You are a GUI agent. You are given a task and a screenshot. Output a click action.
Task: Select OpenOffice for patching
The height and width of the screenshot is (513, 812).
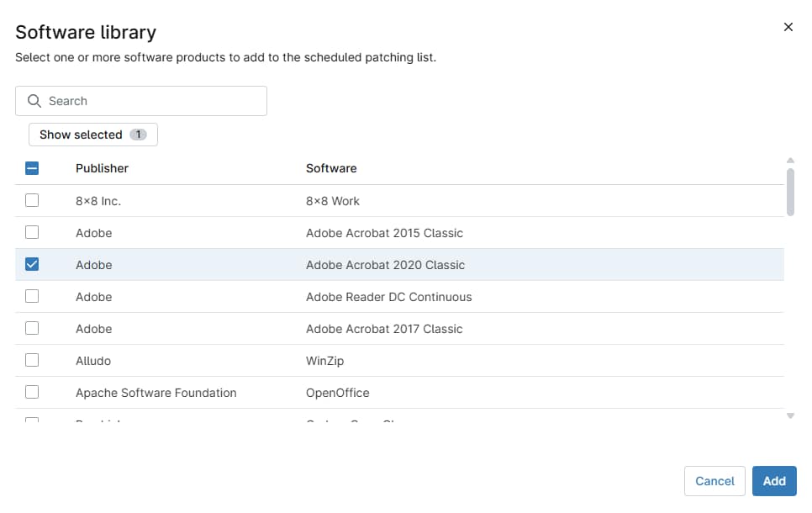[x=32, y=392]
